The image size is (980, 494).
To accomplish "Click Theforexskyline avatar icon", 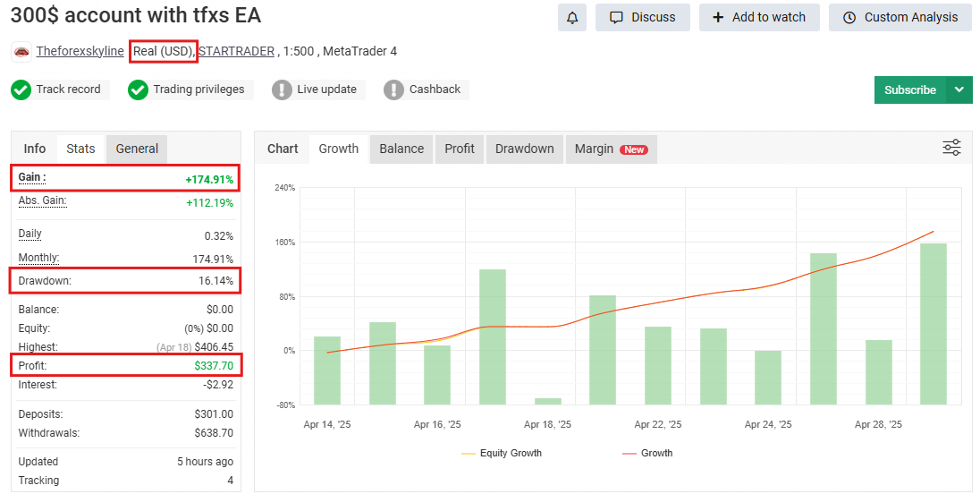I will [x=21, y=52].
